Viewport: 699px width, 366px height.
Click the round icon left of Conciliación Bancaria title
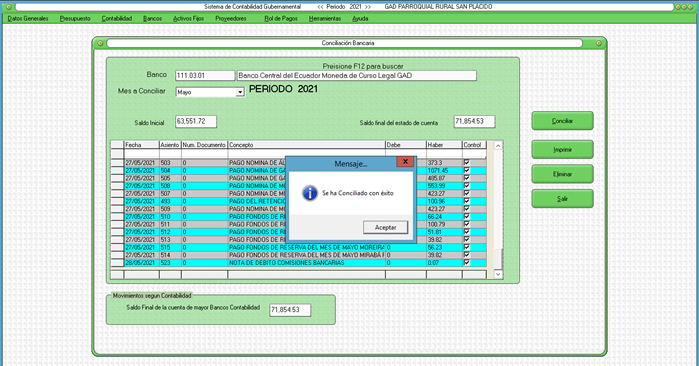click(x=100, y=43)
